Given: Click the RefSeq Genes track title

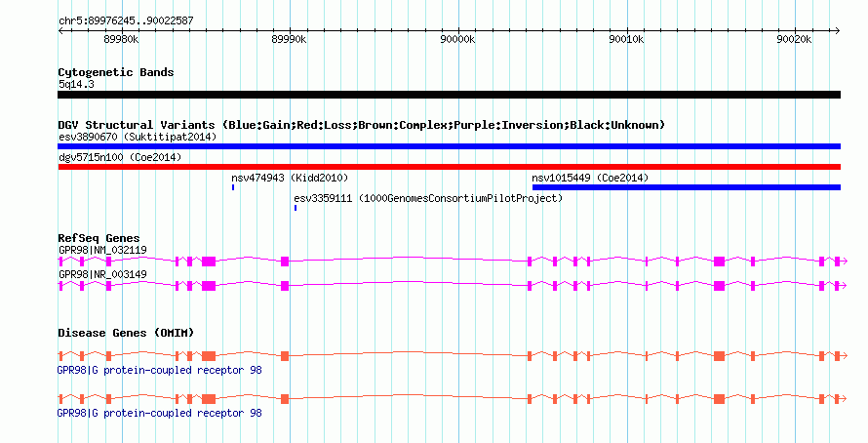Looking at the screenshot, I should [x=99, y=238].
